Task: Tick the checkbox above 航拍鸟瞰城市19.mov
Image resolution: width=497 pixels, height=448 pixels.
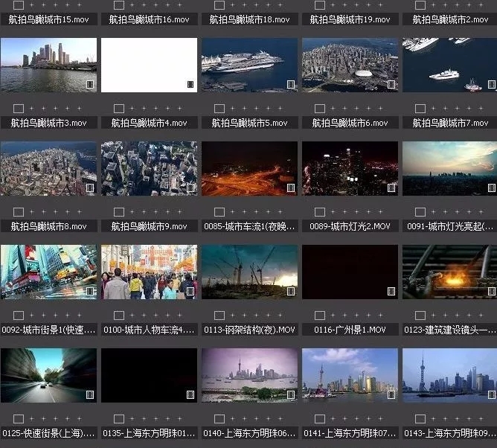Action: point(320,4)
